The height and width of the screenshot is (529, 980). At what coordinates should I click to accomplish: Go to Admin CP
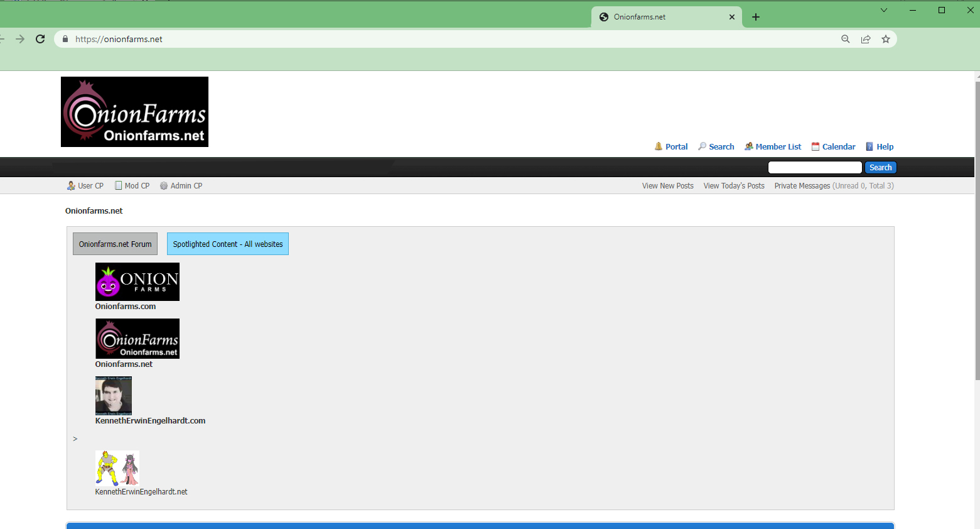[186, 185]
